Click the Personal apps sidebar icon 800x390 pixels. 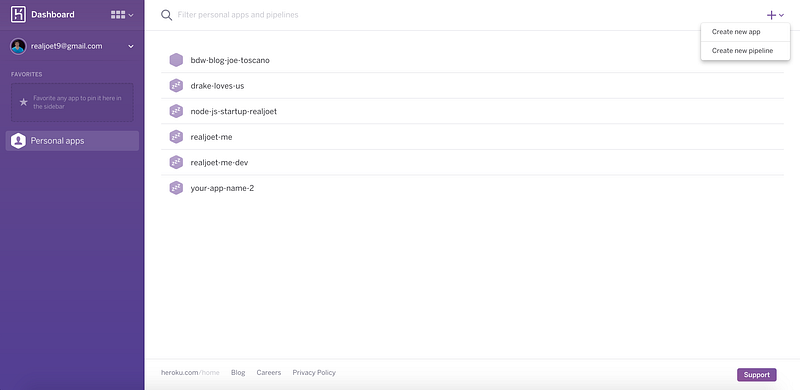click(18, 141)
